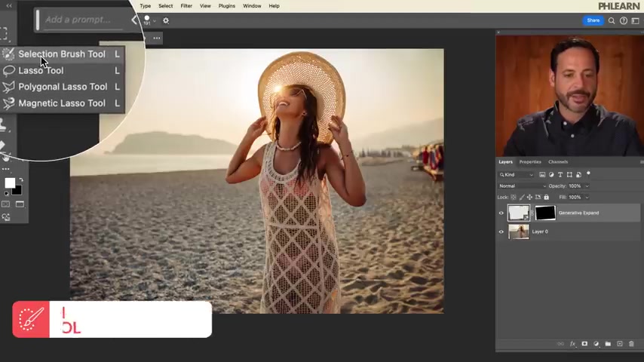Open the Window menu
Screen dimensions: 644x362
pyautogui.click(x=252, y=6)
